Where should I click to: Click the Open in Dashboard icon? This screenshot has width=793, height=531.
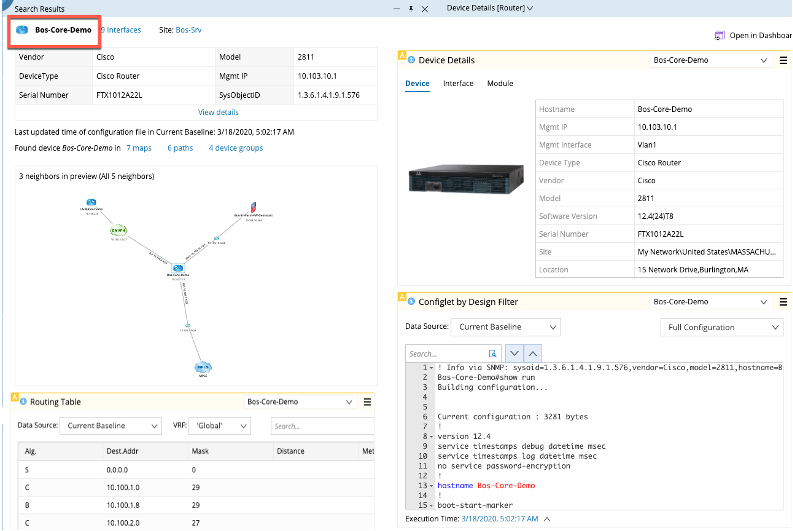719,36
